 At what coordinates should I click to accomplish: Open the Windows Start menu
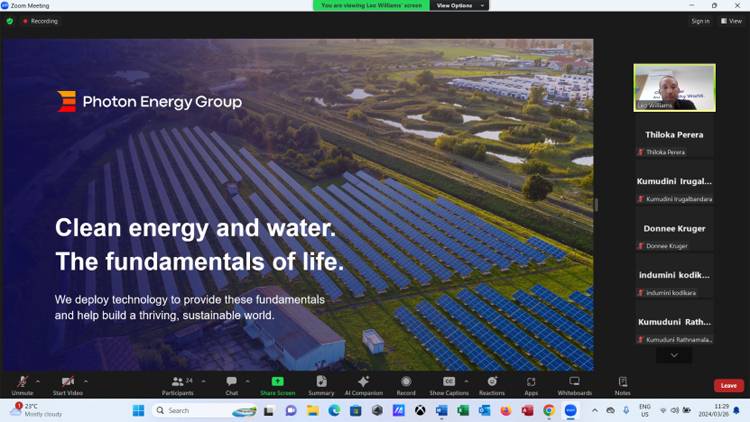(139, 411)
